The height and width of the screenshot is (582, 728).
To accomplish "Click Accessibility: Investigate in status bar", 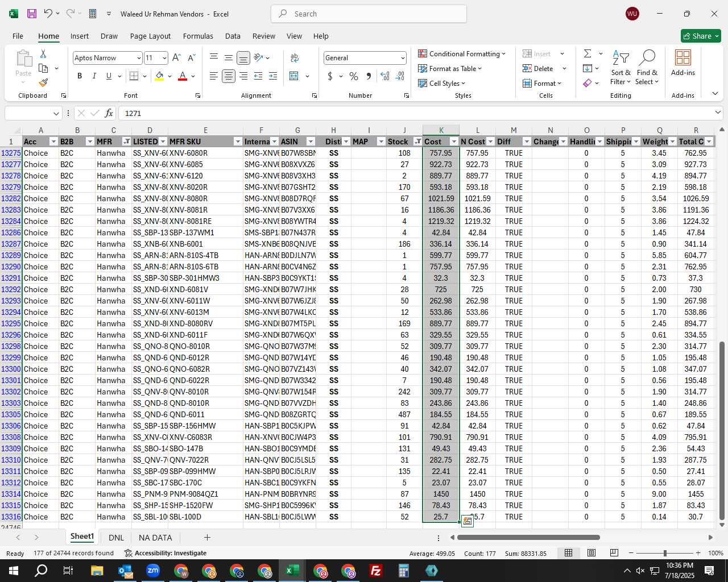I will 166,553.
